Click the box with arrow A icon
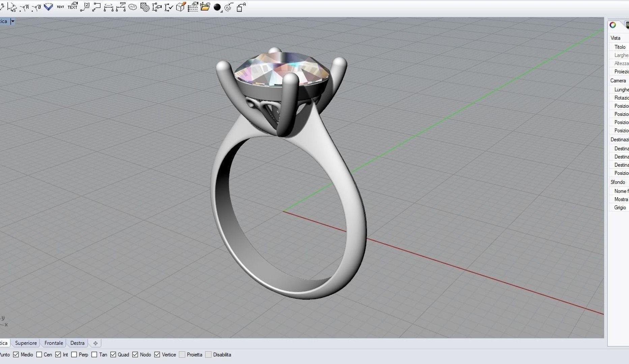The width and height of the screenshot is (629, 364). (241, 7)
